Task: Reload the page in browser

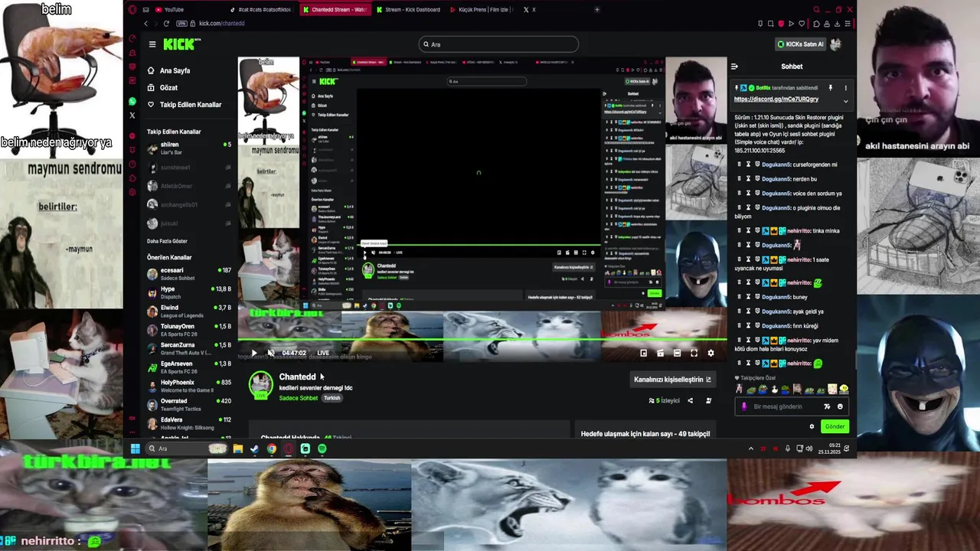Action: (x=167, y=24)
